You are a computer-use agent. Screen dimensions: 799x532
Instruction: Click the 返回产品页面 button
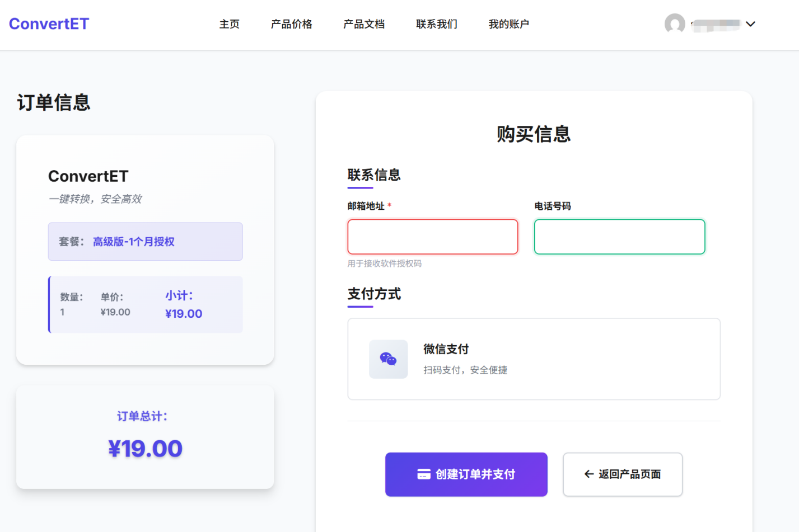coord(623,474)
